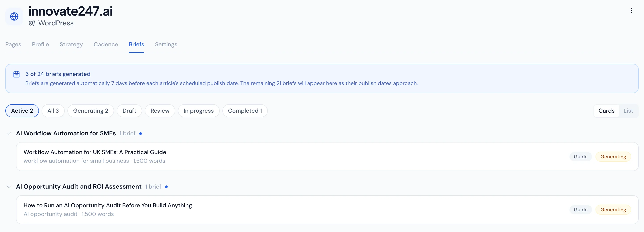The width and height of the screenshot is (644, 232).
Task: Select the Completed 1 filter
Action: pos(245,110)
